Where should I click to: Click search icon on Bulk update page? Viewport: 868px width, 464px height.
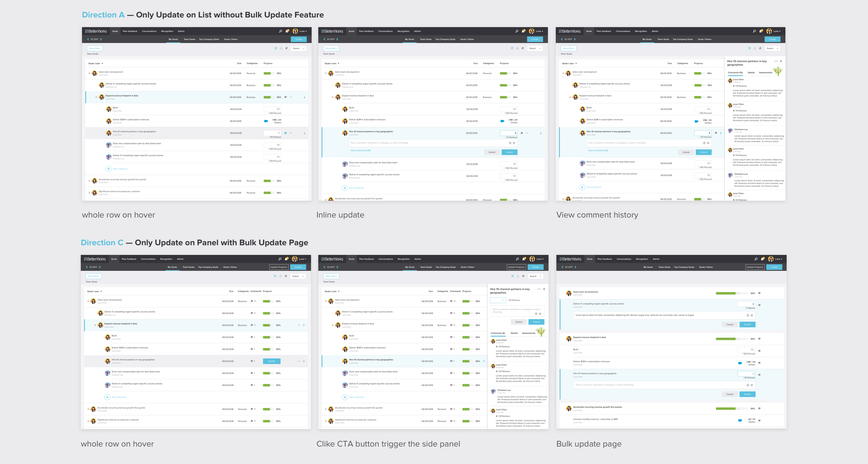(756, 259)
